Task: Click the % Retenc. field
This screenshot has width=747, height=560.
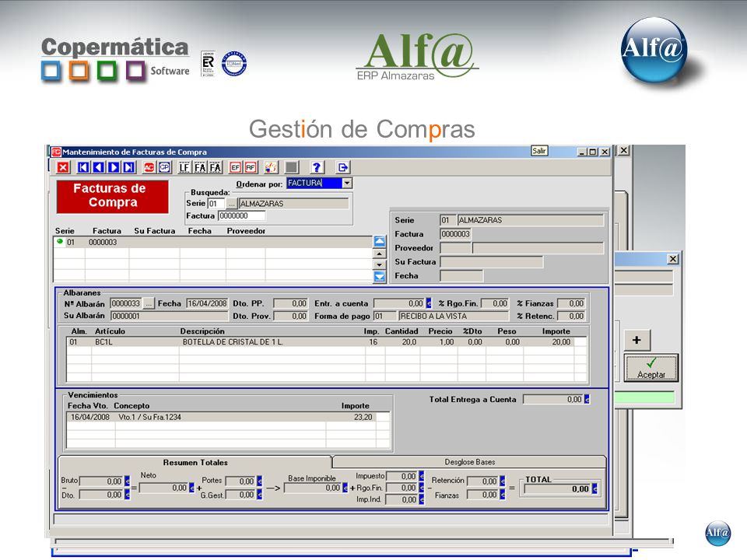Action: tap(570, 316)
